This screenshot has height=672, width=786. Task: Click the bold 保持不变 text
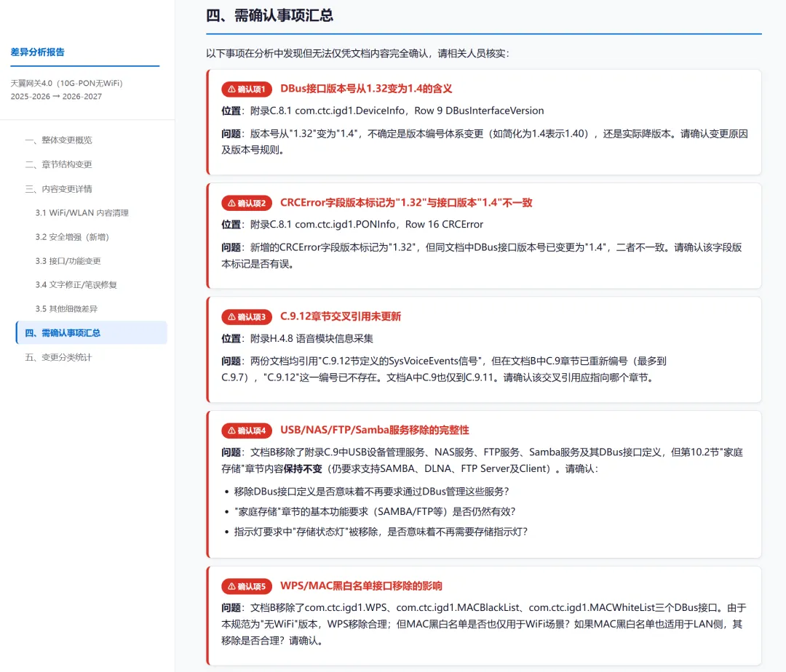[x=303, y=468]
